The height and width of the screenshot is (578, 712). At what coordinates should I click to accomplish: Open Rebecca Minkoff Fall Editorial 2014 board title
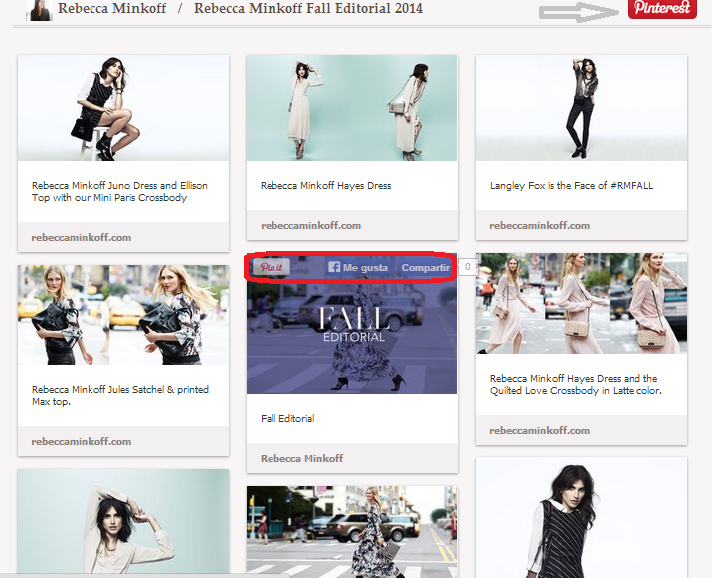tap(308, 9)
